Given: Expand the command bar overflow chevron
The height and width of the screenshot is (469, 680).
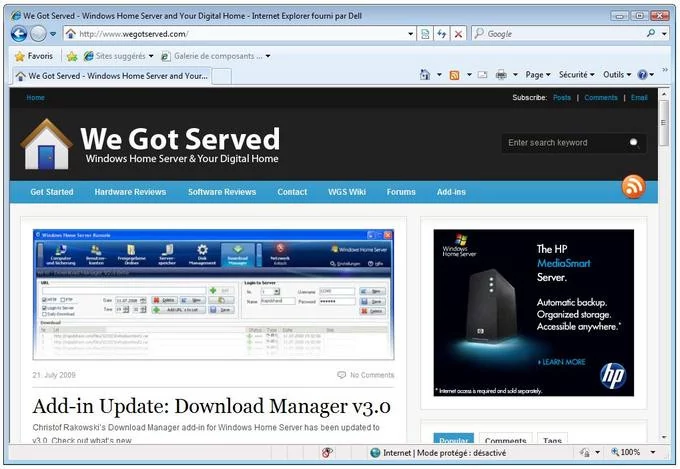Looking at the screenshot, I should [665, 70].
